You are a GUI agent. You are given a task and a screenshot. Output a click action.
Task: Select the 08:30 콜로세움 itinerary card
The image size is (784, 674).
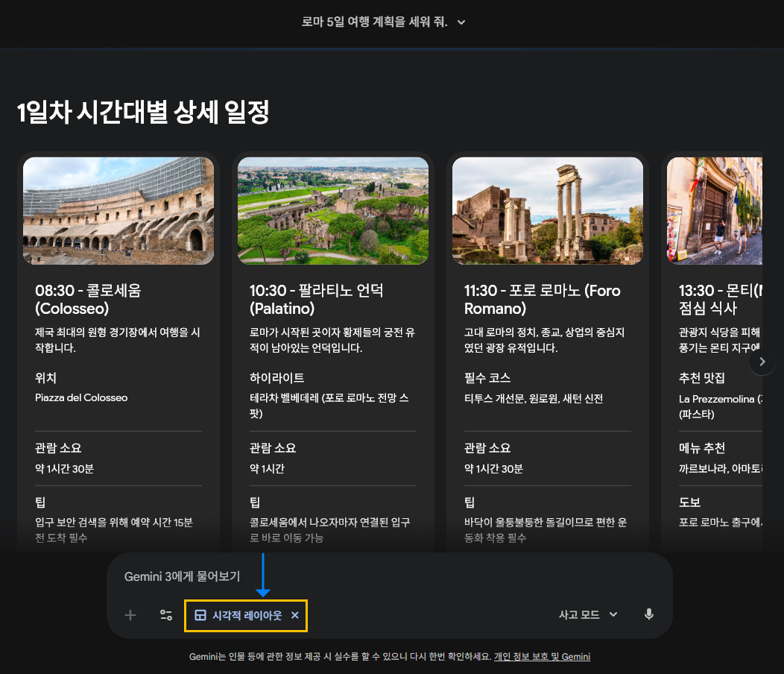click(118, 350)
